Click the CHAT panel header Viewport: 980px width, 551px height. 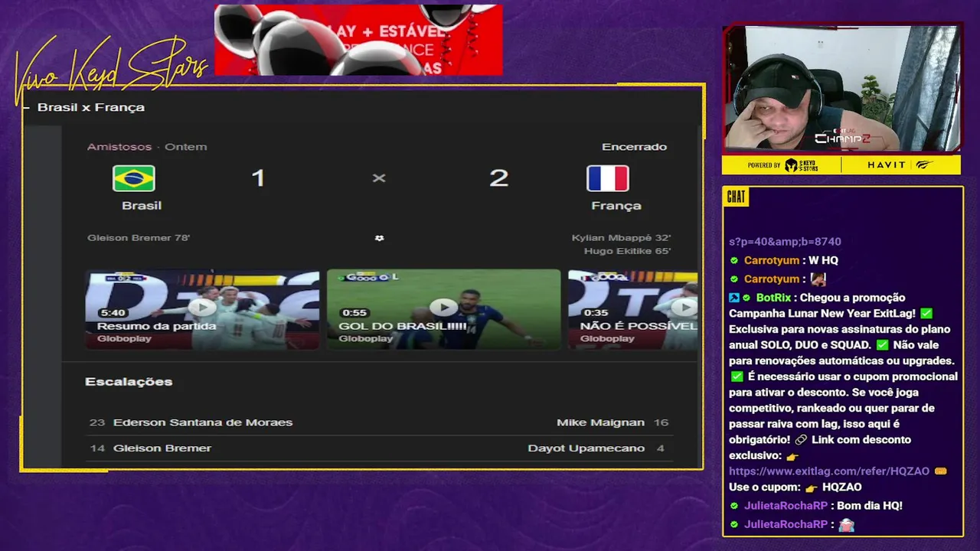pyautogui.click(x=736, y=197)
